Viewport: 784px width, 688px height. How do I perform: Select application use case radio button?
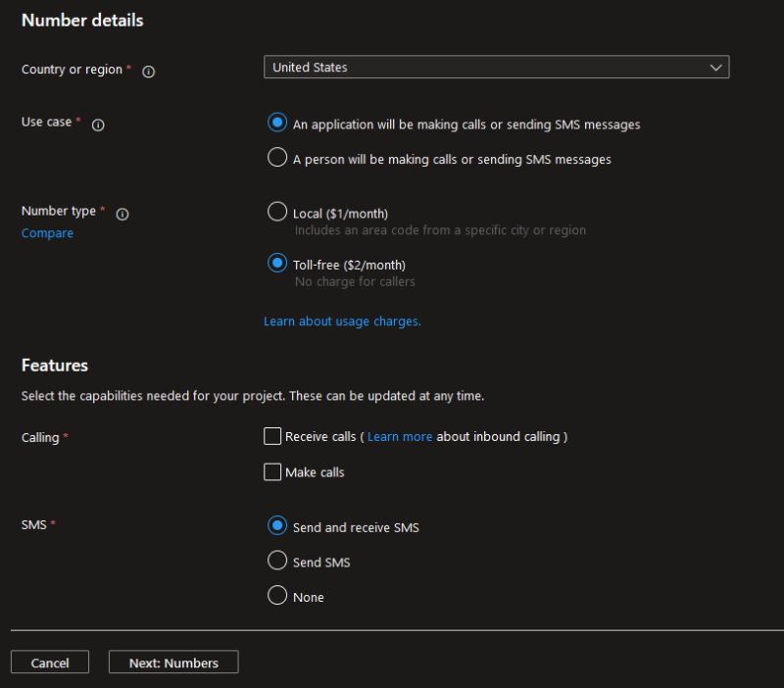[277, 123]
